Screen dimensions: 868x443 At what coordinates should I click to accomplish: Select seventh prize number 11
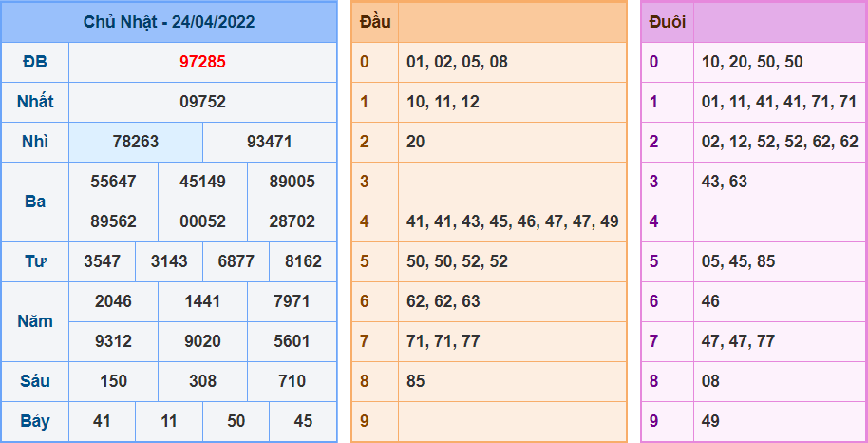(x=169, y=421)
